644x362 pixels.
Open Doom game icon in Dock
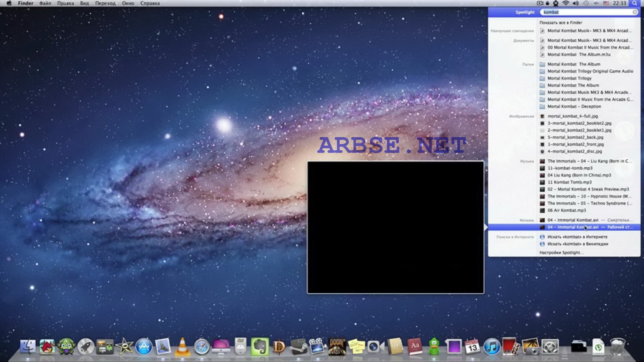[x=337, y=347]
